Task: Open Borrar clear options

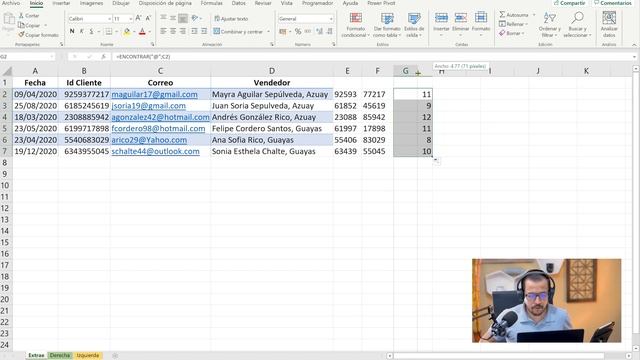Action: [512, 33]
